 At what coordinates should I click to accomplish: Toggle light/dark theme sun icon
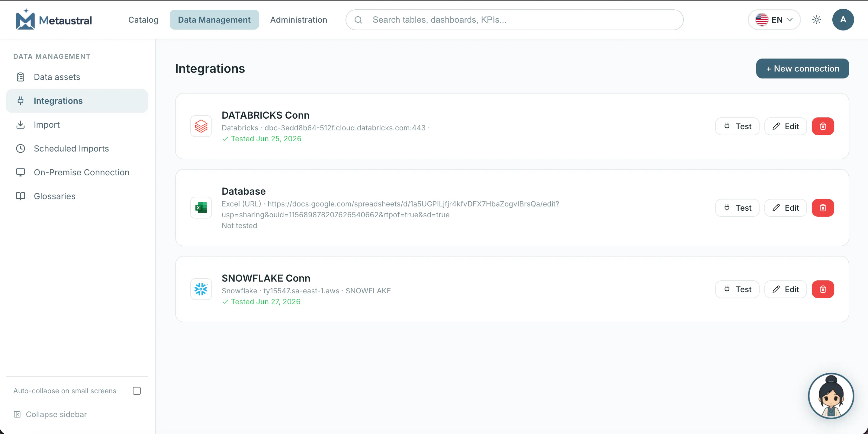[816, 20]
